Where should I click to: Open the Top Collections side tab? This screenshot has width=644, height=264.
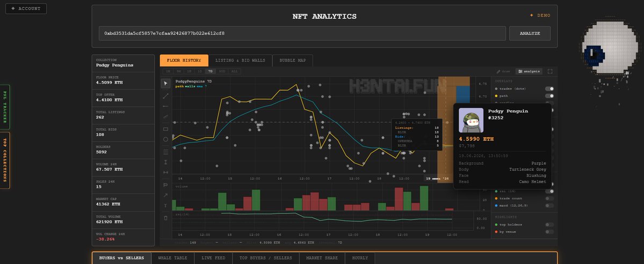coord(5,160)
